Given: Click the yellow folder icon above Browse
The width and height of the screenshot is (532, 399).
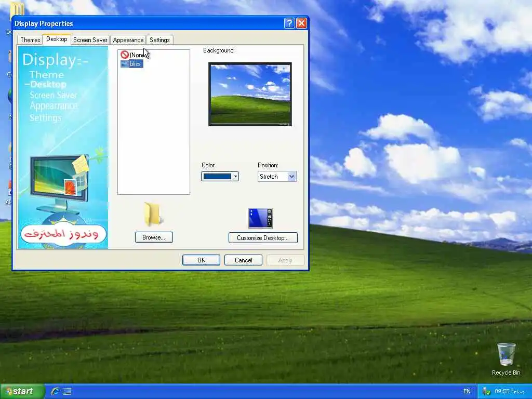Looking at the screenshot, I should tap(153, 214).
